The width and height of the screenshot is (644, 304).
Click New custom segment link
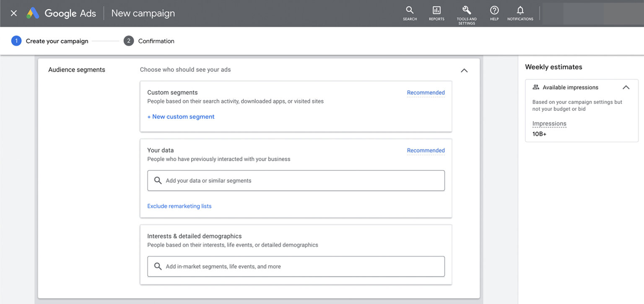coord(181,116)
